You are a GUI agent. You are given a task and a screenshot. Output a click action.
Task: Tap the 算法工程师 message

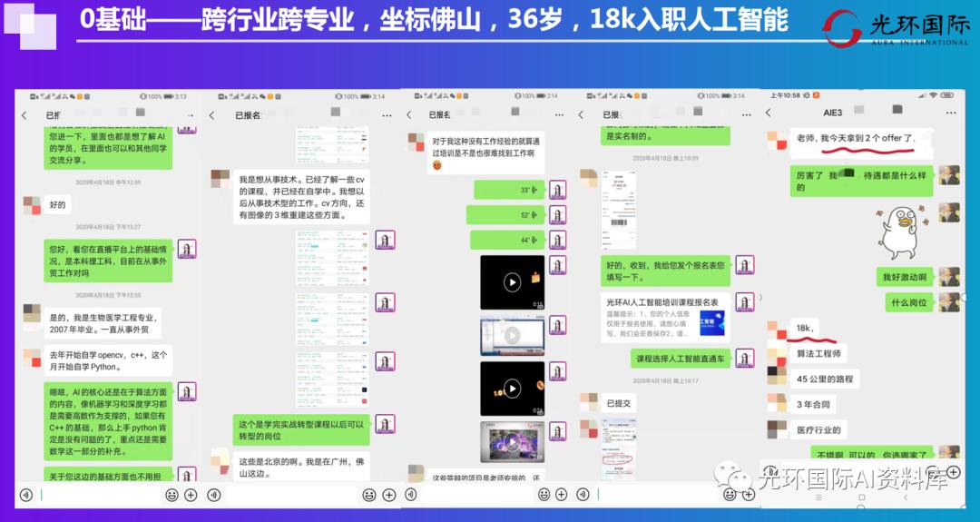click(818, 354)
